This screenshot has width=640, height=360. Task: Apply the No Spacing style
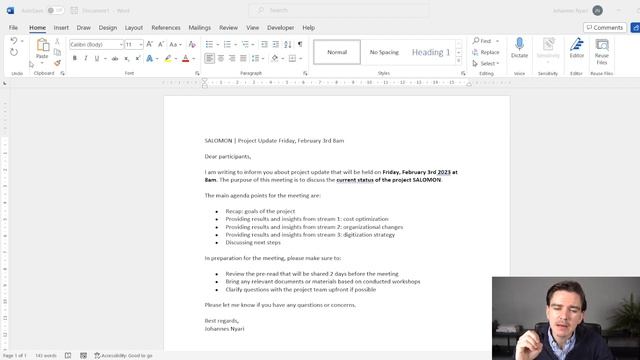click(384, 52)
